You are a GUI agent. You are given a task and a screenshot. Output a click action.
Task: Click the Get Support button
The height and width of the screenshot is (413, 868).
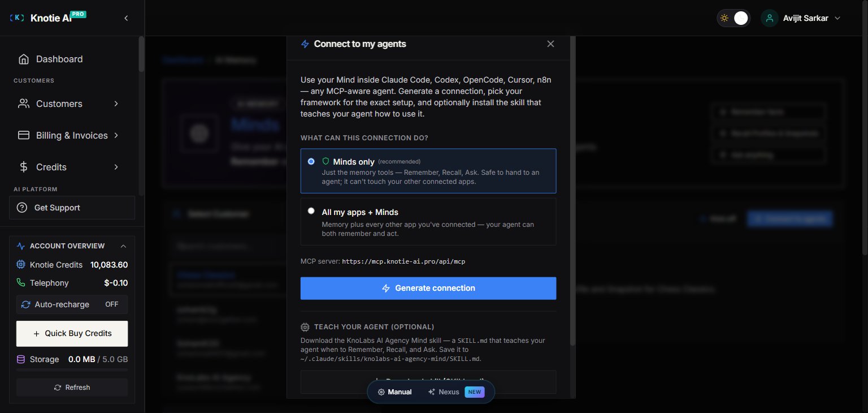coord(72,208)
